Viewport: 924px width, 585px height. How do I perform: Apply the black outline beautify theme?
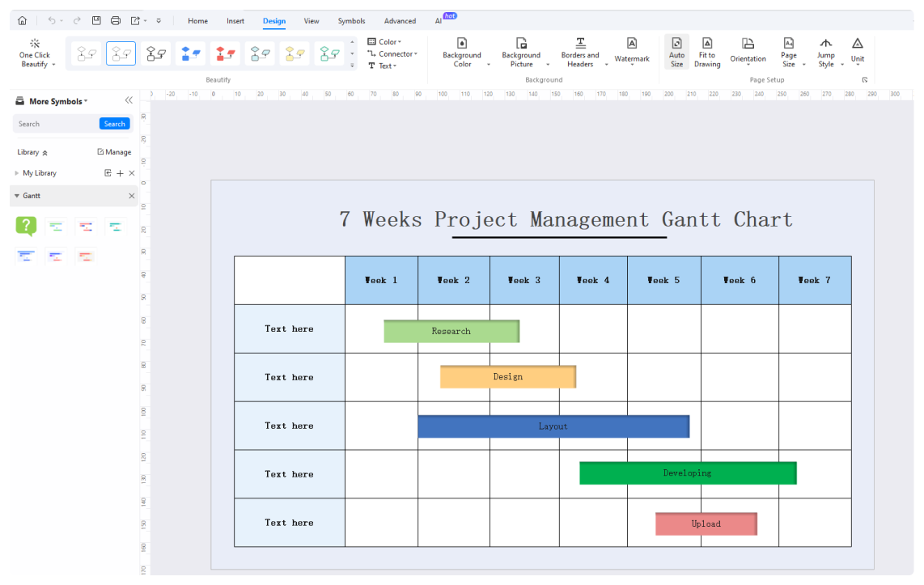click(x=156, y=53)
